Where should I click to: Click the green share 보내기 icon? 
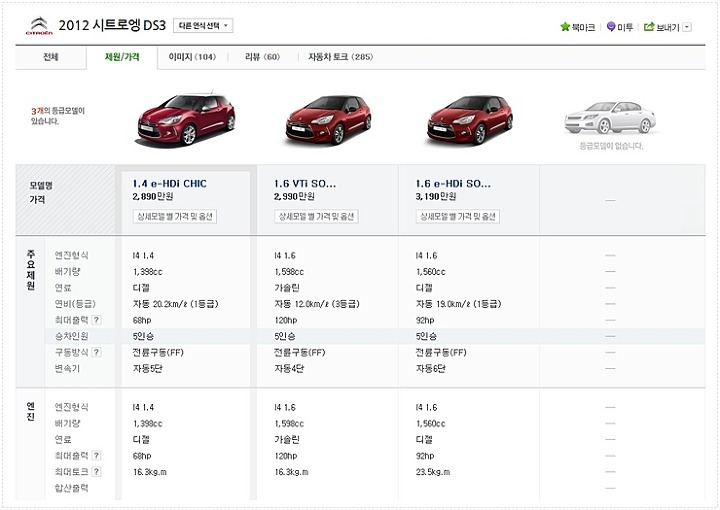(x=649, y=27)
